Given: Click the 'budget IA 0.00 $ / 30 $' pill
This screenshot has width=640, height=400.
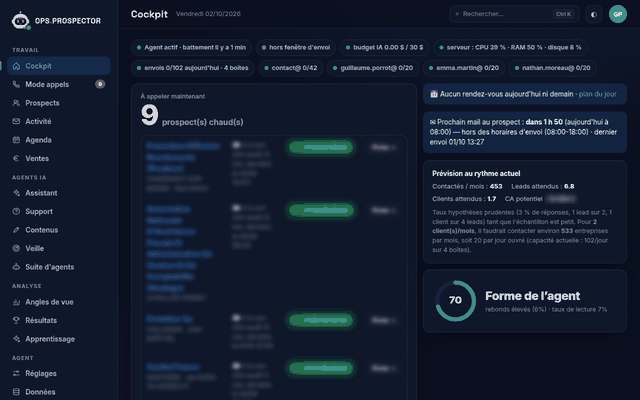Looking at the screenshot, I should coord(384,48).
